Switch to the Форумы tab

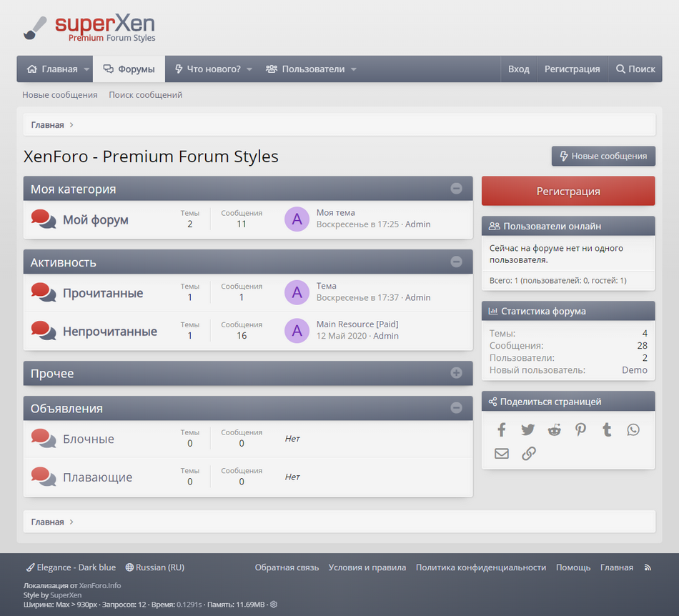click(x=129, y=69)
